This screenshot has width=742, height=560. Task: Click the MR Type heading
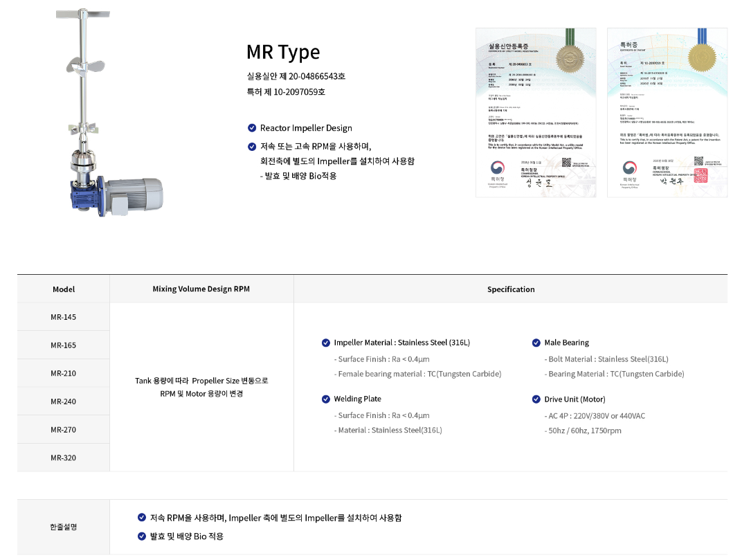click(283, 52)
